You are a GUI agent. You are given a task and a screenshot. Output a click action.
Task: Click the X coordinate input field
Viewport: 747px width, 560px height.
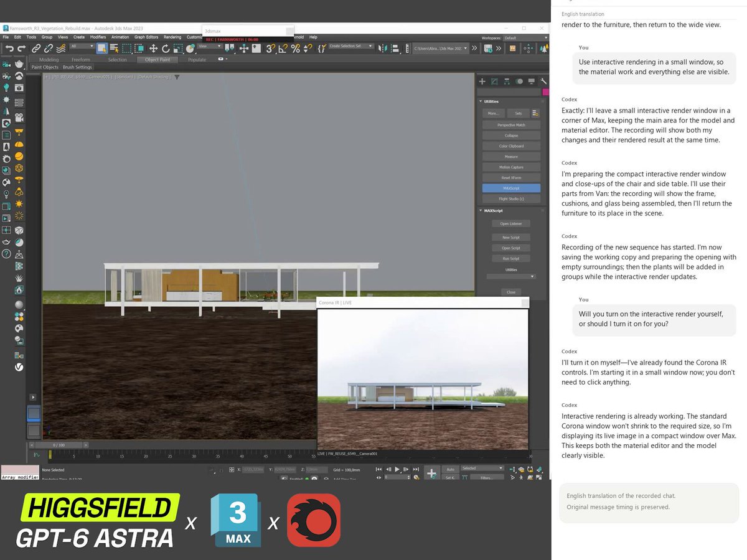(x=252, y=469)
